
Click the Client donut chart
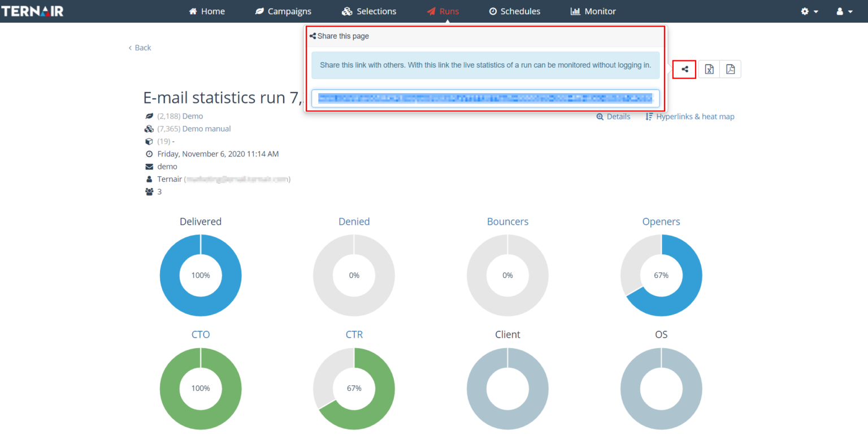coord(507,388)
